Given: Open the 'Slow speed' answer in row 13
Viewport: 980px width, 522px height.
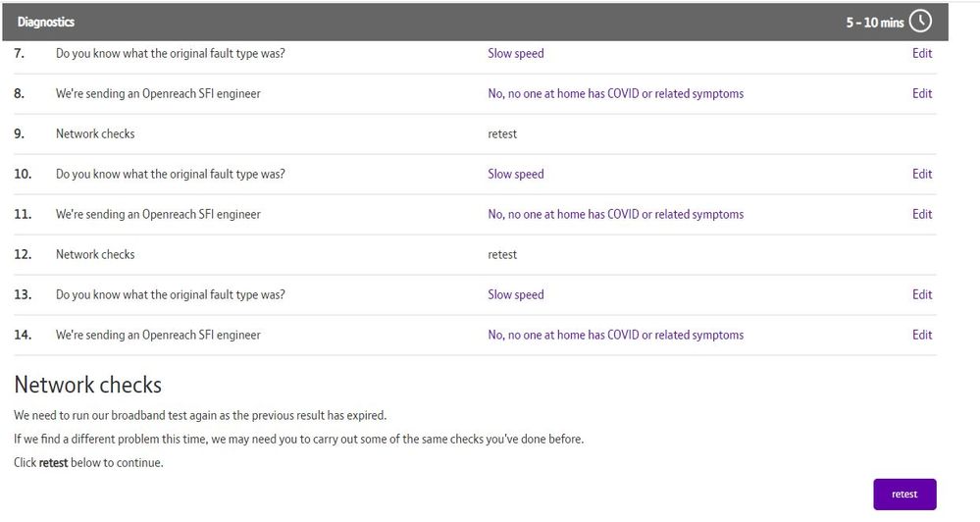Looking at the screenshot, I should click(x=515, y=295).
